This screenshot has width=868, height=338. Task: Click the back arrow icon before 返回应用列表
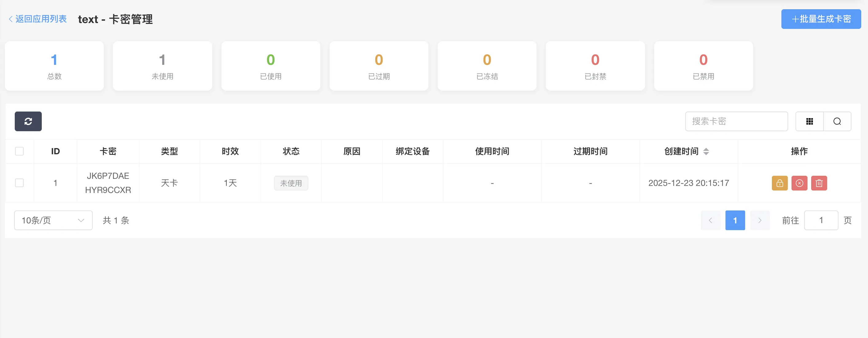(x=10, y=19)
